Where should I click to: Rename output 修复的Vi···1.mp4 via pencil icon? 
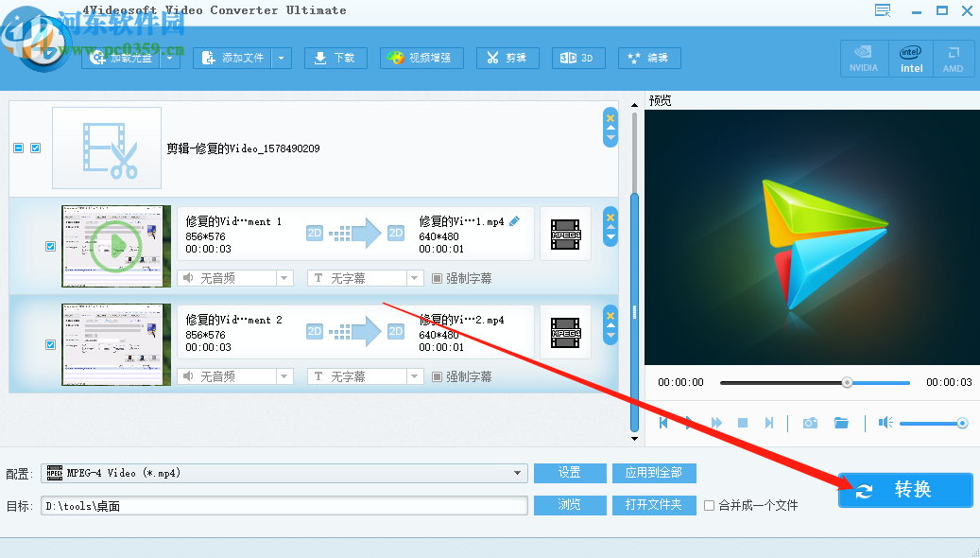pyautogui.click(x=514, y=220)
